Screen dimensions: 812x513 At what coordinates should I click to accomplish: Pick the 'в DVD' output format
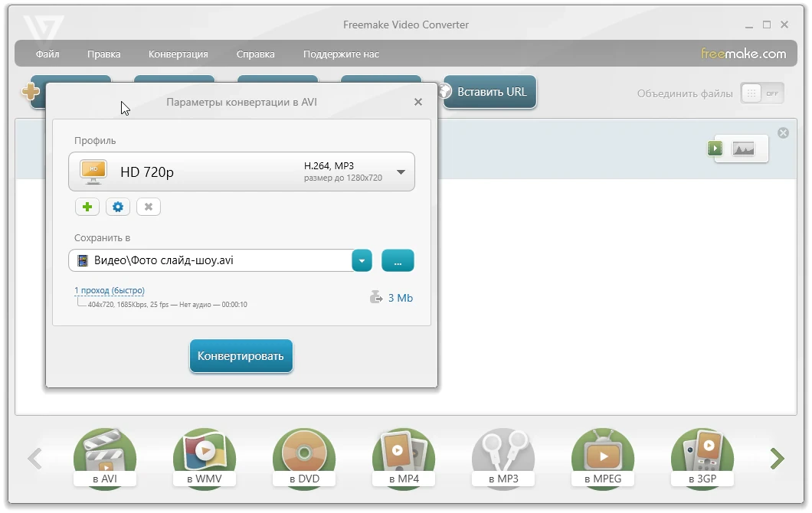click(x=305, y=459)
